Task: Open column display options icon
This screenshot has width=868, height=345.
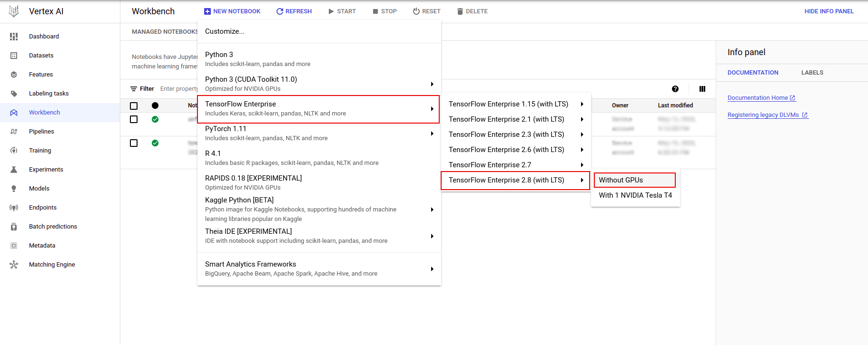Action: pyautogui.click(x=702, y=89)
